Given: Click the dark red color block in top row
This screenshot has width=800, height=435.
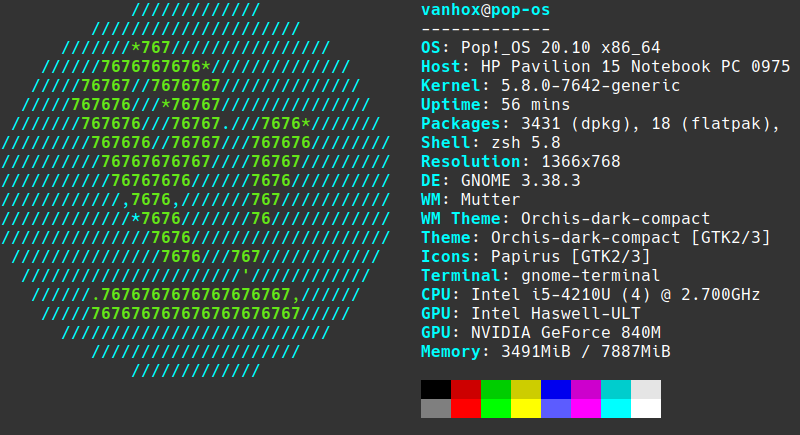Looking at the screenshot, I should [x=466, y=390].
